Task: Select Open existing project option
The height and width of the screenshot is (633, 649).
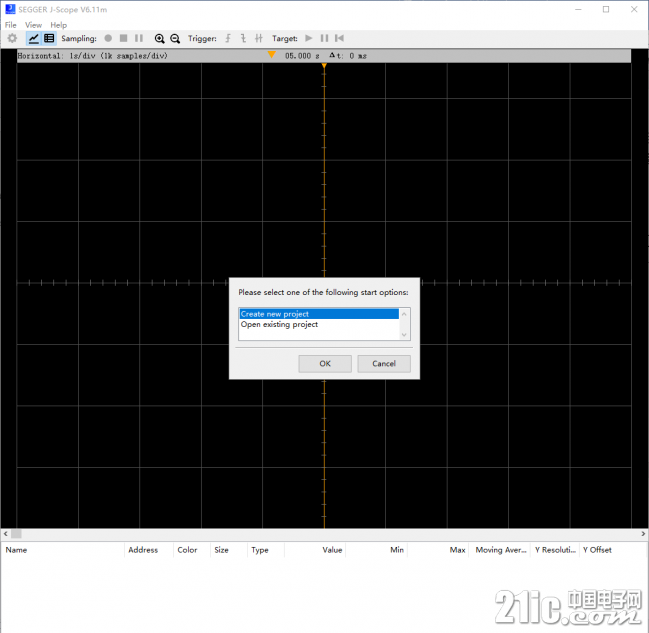Action: click(x=319, y=324)
